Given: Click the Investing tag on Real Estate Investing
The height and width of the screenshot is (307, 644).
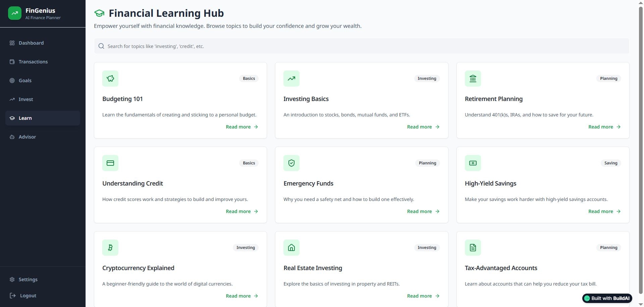Looking at the screenshot, I should [x=427, y=248].
